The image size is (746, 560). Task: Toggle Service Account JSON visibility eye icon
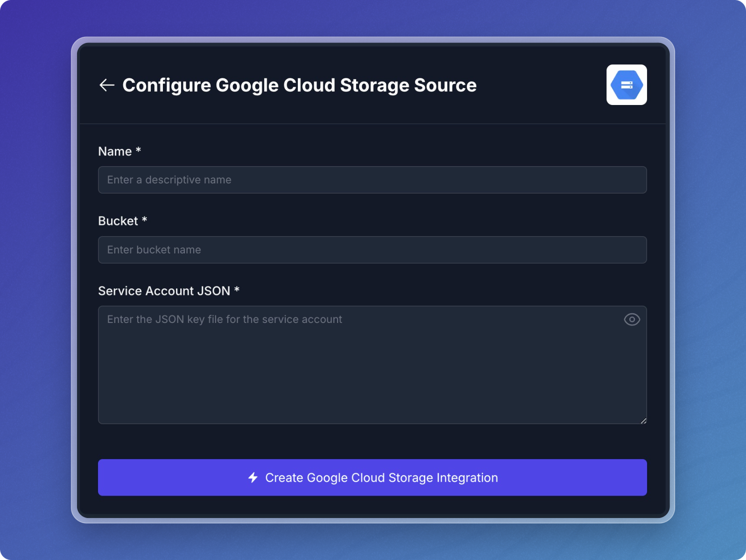pos(632,320)
